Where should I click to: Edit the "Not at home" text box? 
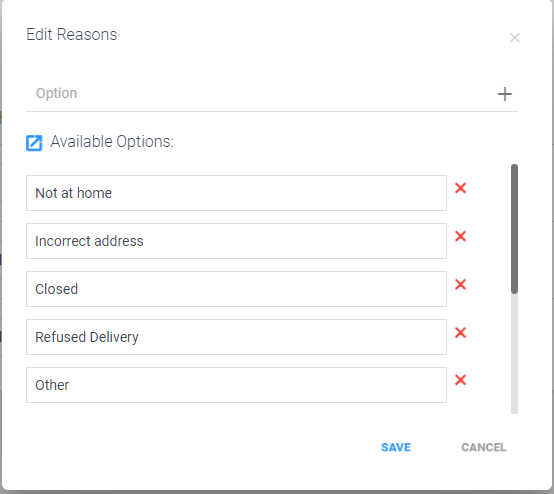236,193
